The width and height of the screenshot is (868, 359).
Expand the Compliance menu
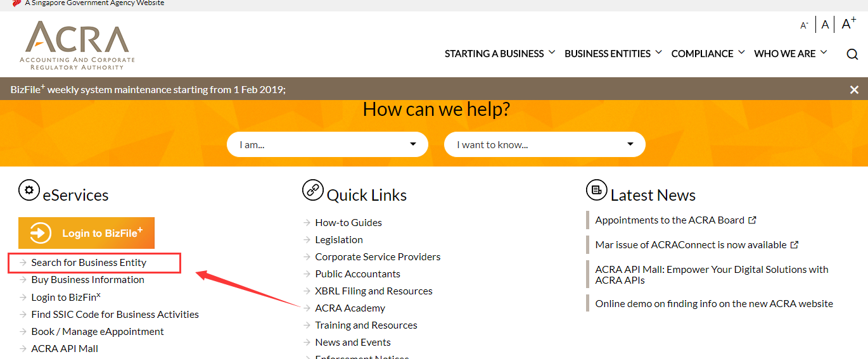point(707,54)
